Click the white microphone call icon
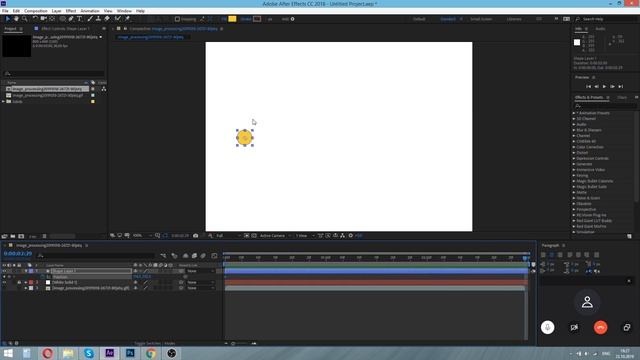640x360 pixels. click(547, 327)
